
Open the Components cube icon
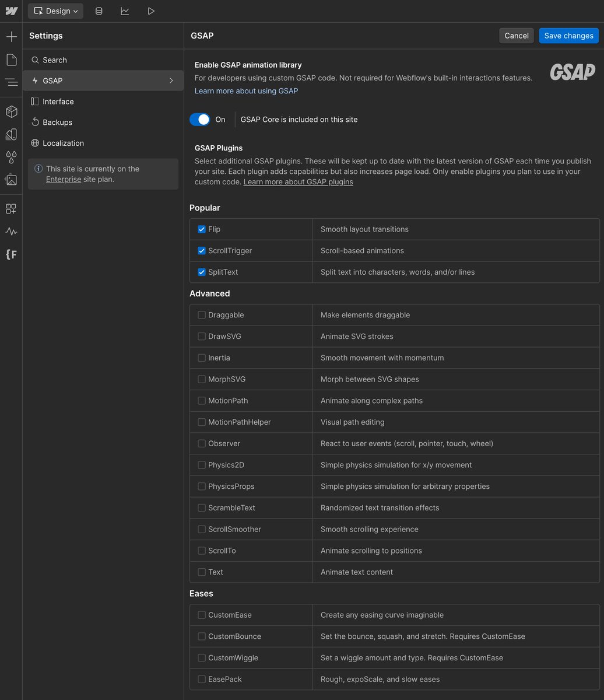11,111
